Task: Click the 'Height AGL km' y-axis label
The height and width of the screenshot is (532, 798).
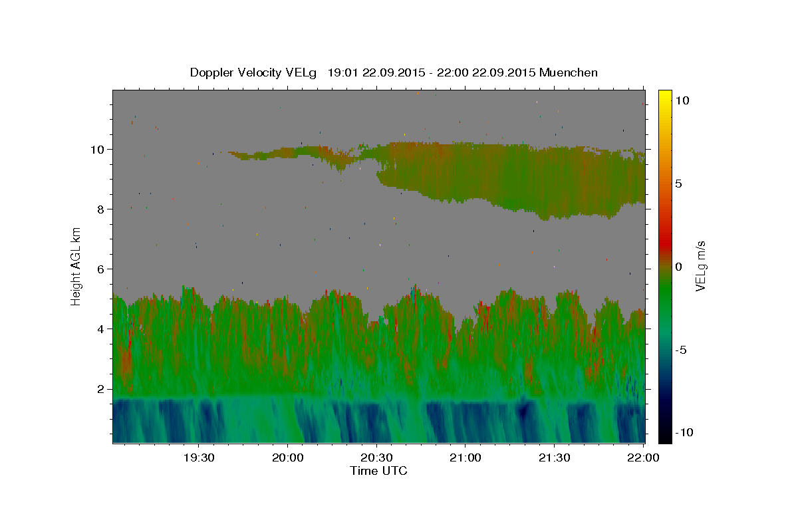Action: pyautogui.click(x=76, y=266)
